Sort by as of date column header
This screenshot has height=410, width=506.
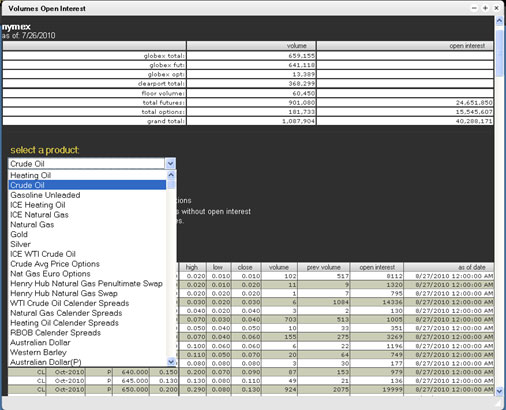(x=449, y=267)
